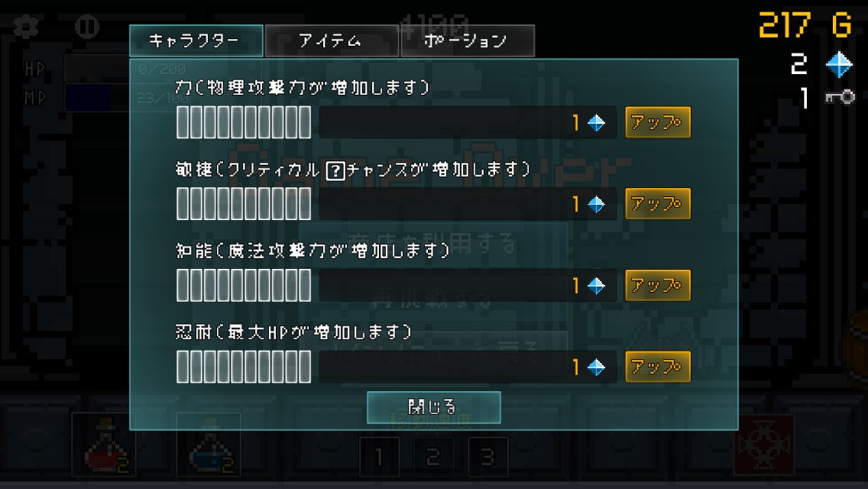
Task: Tap the pause icon at top left
Action: [x=87, y=26]
